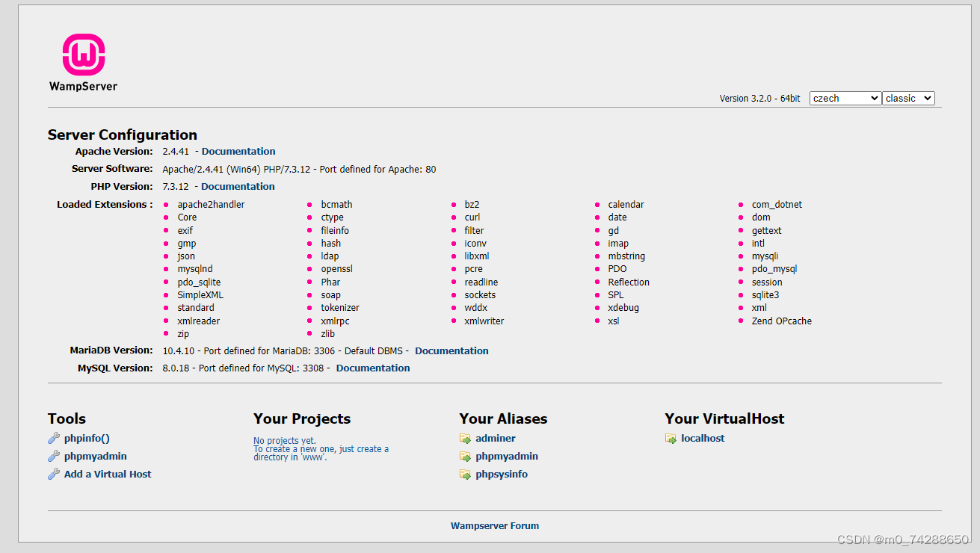Viewport: 980px width, 553px height.
Task: Click the 'curl' extension entry
Action: (472, 217)
